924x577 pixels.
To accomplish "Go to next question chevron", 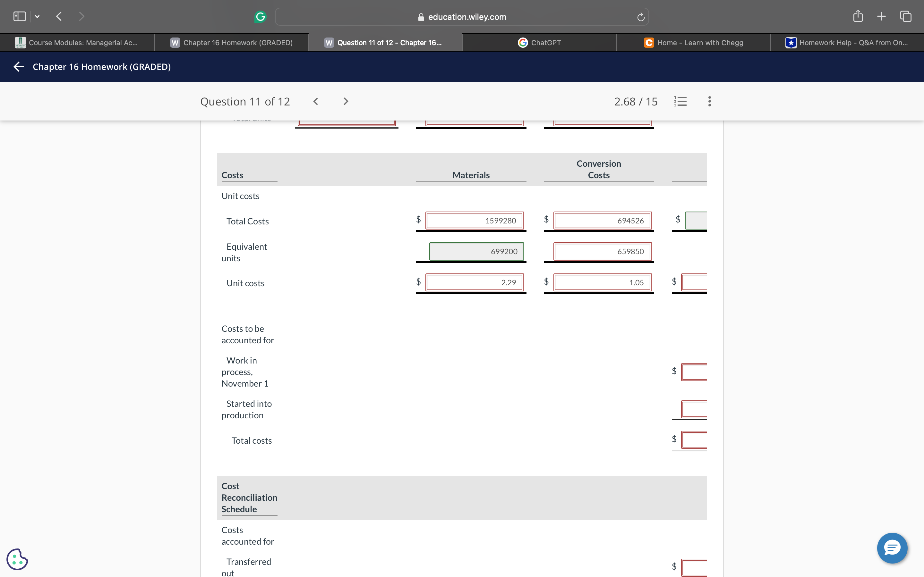I will (346, 101).
